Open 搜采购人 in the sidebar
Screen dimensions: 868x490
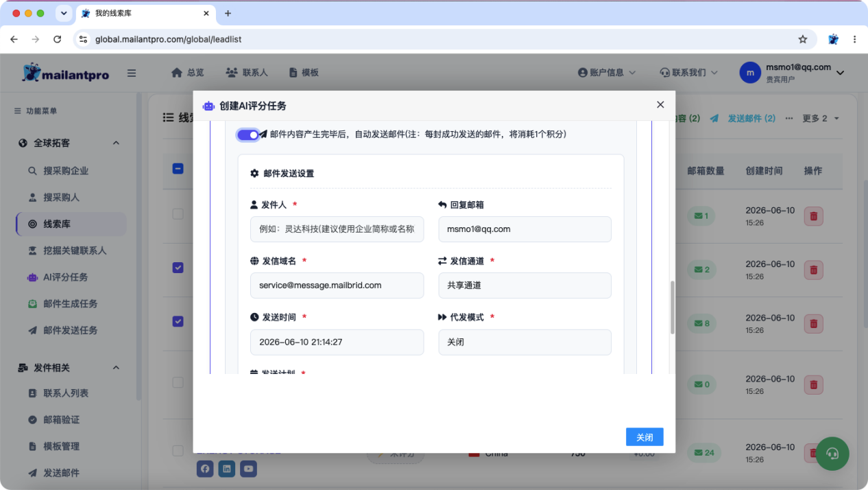pos(62,197)
